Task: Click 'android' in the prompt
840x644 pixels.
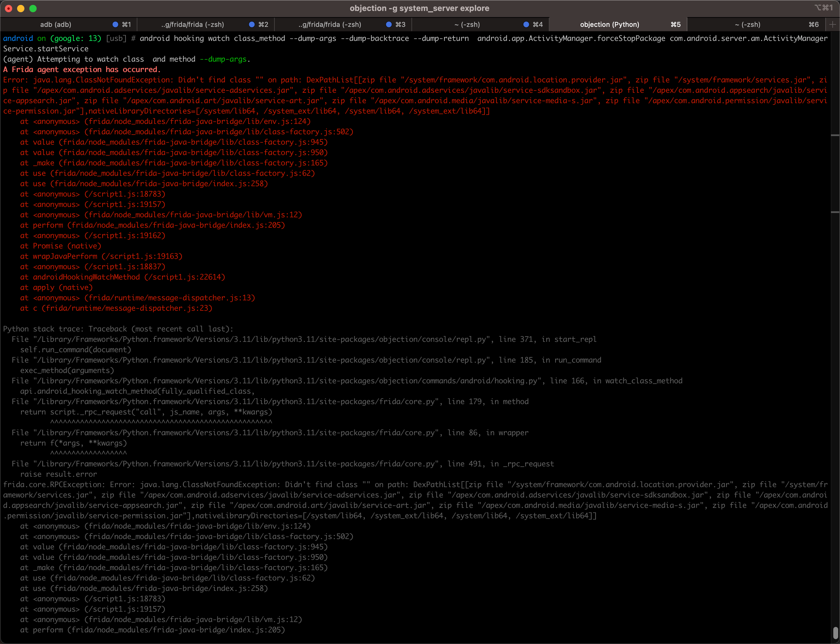Action: (x=18, y=38)
